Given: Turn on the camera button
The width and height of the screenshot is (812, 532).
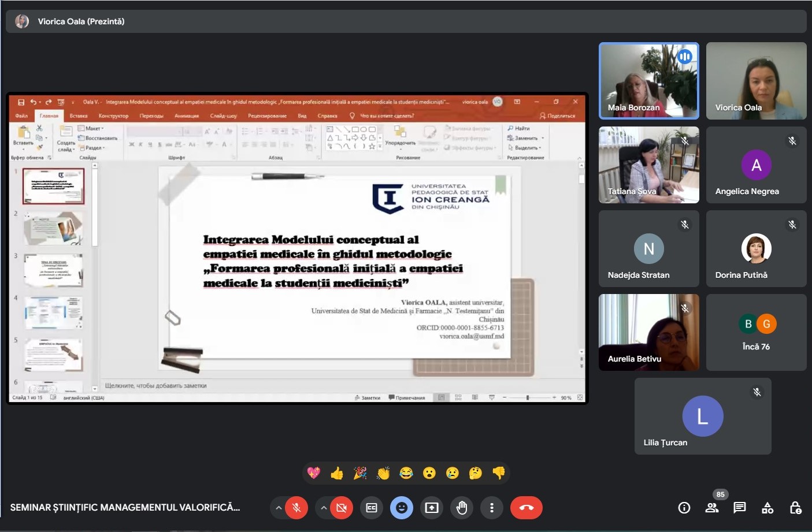Looking at the screenshot, I should click(342, 508).
